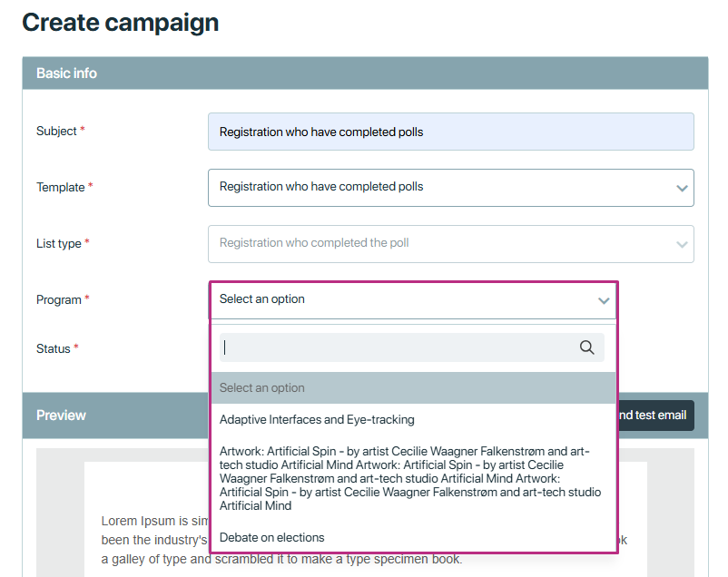The width and height of the screenshot is (728, 577).
Task: Select the 'Select an option' placeholder entry
Action: point(414,387)
